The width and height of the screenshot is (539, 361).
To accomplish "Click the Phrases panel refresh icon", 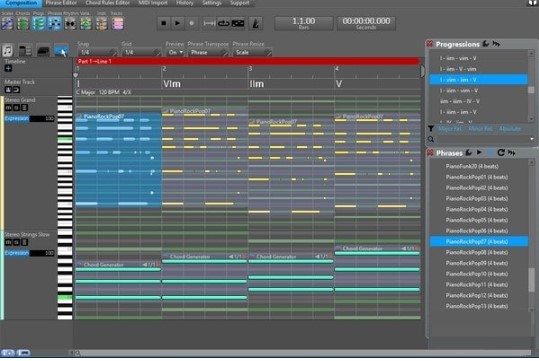I will [x=501, y=153].
